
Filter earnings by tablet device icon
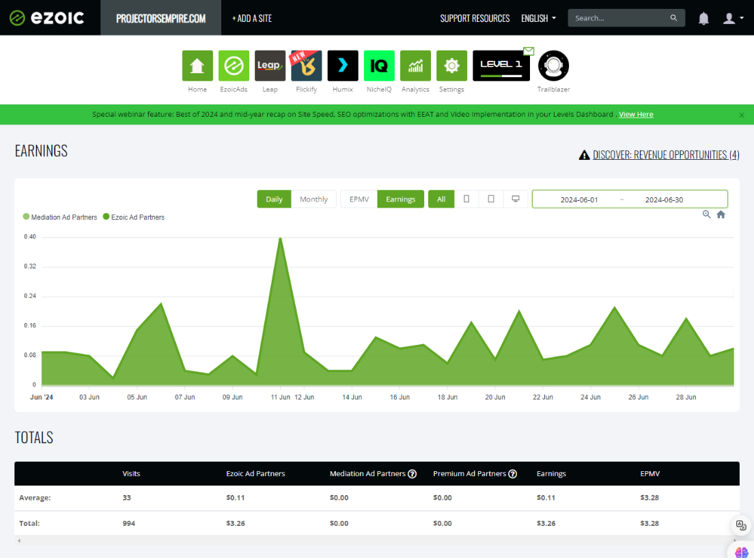[x=491, y=199]
